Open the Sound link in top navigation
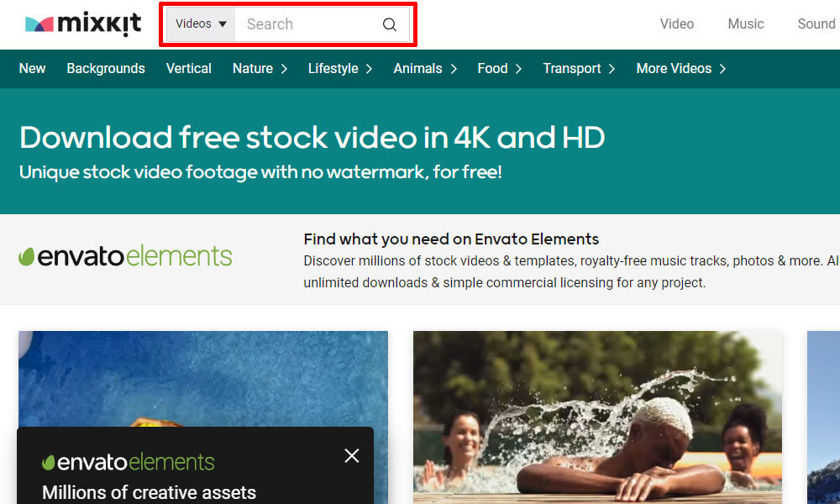Screen dimensions: 840x504 tap(816, 24)
